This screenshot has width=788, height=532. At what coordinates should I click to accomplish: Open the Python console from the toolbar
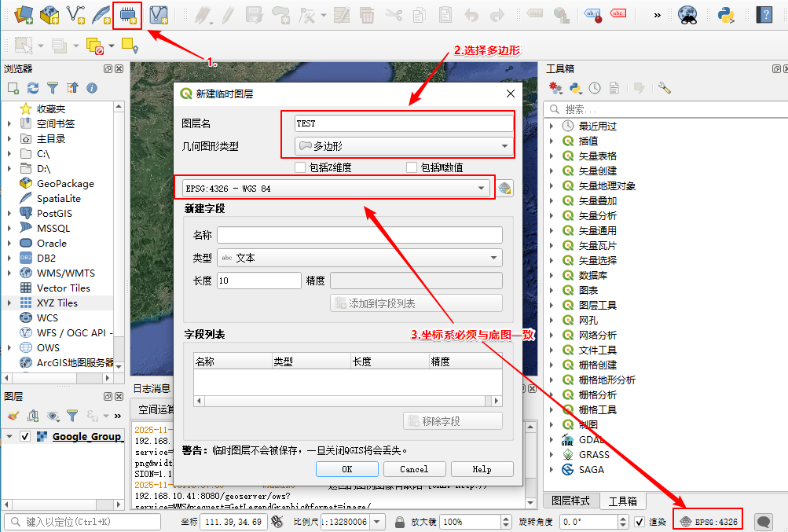(x=726, y=14)
